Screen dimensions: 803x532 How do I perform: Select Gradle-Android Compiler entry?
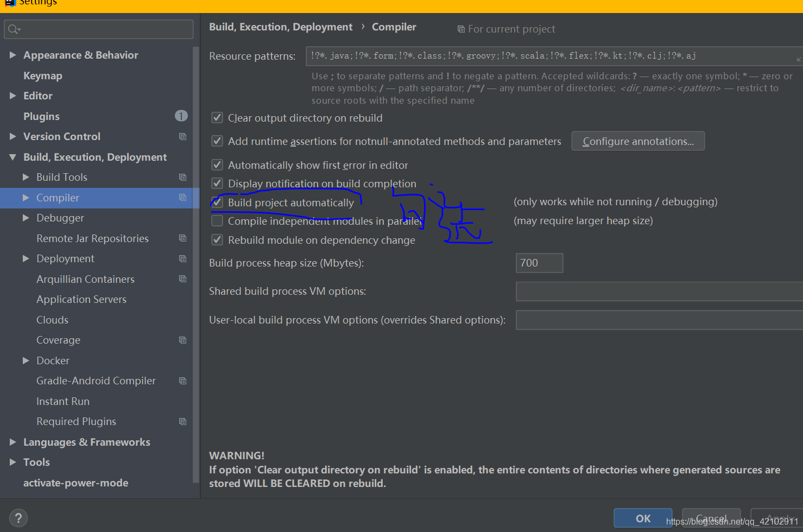96,381
